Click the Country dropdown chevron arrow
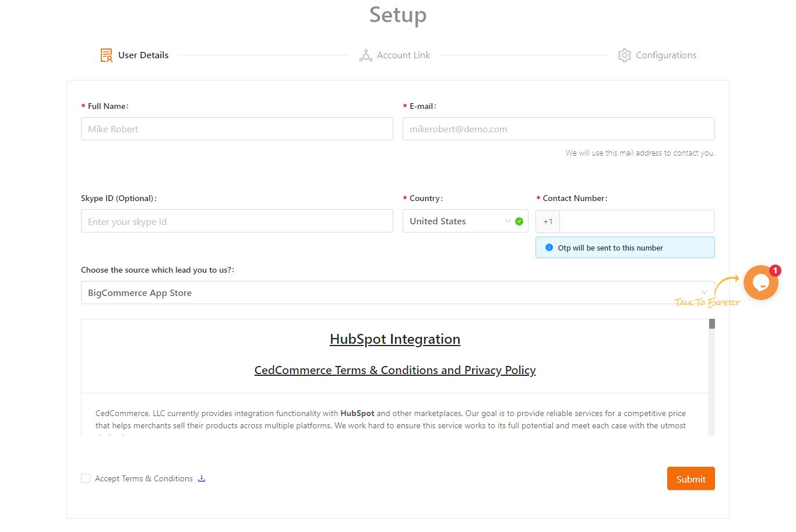 [508, 221]
